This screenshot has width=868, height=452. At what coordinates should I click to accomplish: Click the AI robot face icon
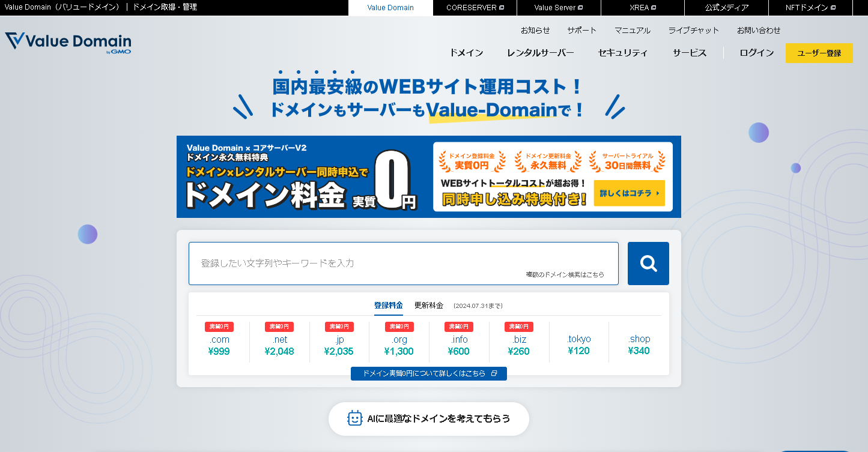coord(355,418)
